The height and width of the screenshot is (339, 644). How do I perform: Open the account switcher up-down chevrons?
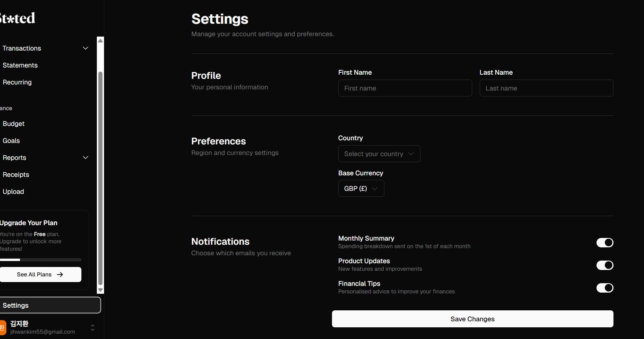tap(93, 328)
